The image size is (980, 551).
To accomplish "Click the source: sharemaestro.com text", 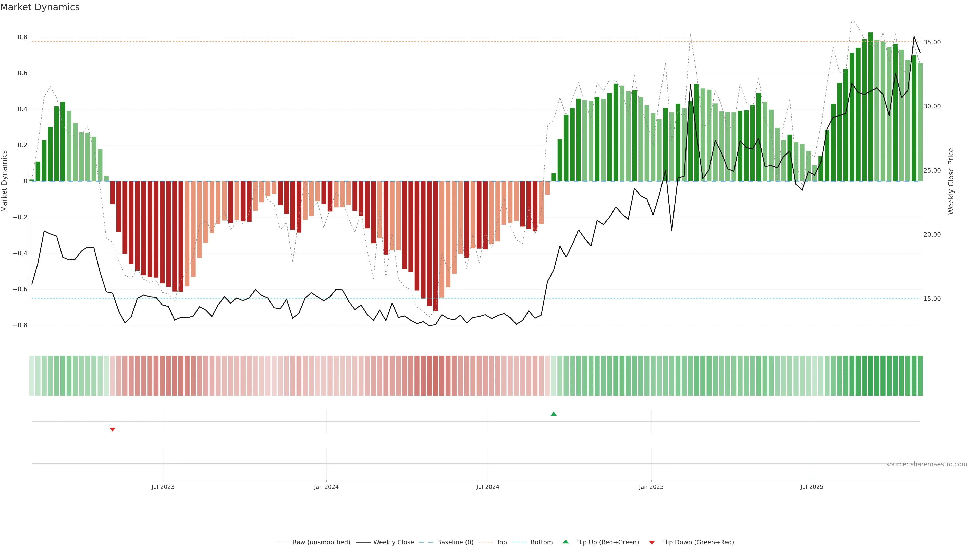I will (x=926, y=464).
